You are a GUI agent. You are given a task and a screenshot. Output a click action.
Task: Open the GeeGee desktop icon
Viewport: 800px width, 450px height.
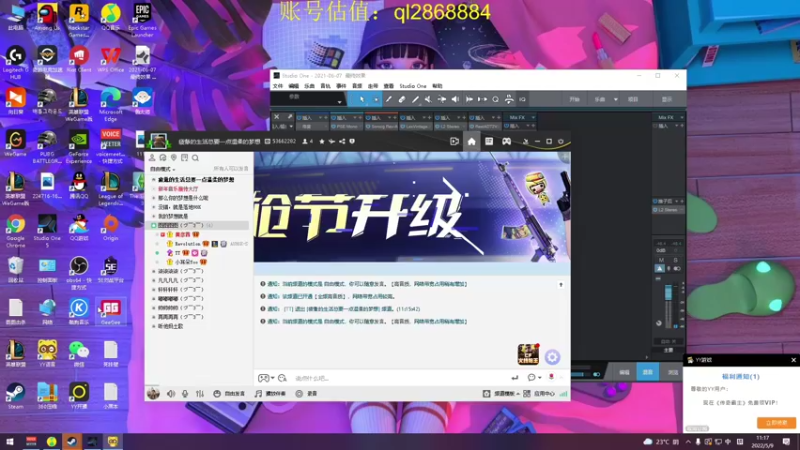coord(110,311)
